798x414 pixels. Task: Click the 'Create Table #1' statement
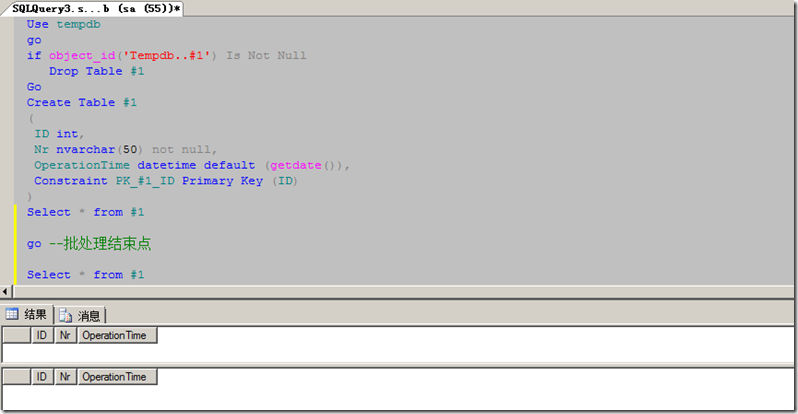pos(81,102)
